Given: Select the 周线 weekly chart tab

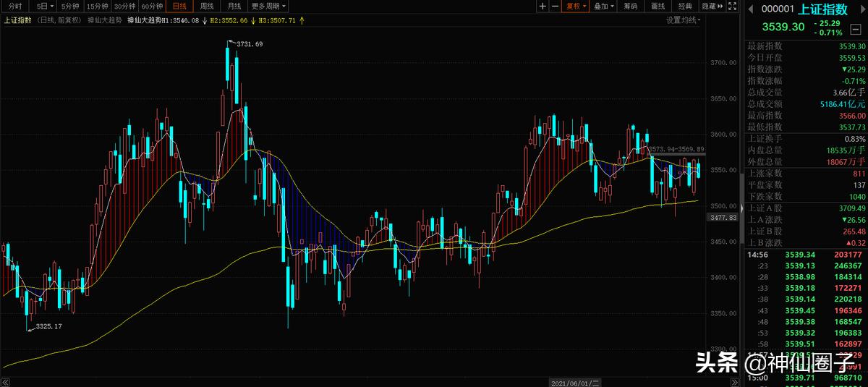Looking at the screenshot, I should pyautogui.click(x=207, y=6).
